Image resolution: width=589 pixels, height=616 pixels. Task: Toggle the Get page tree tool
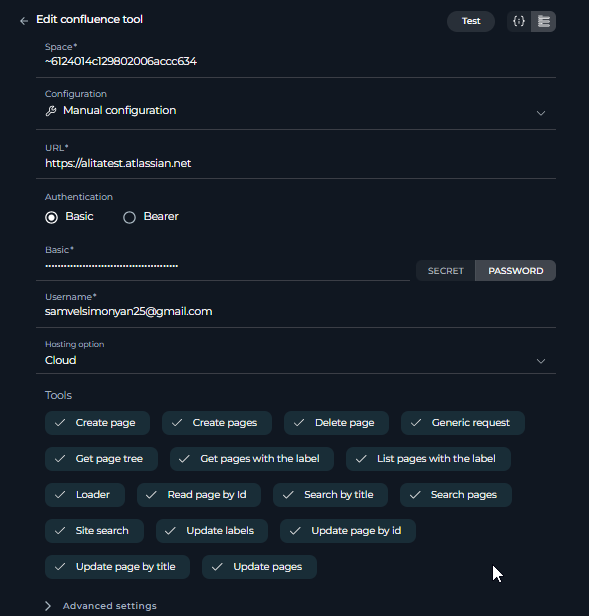click(101, 459)
